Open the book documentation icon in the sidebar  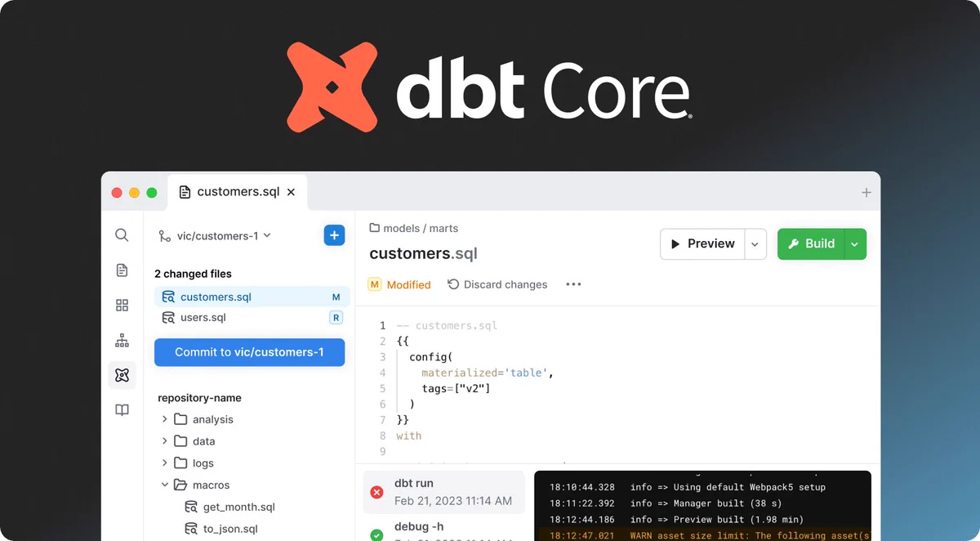point(122,410)
